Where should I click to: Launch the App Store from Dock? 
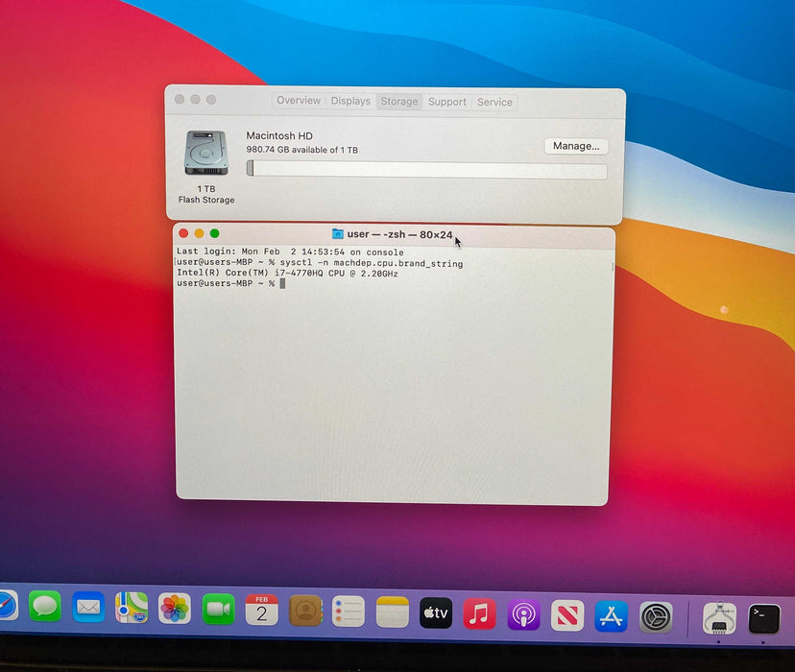[x=612, y=616]
